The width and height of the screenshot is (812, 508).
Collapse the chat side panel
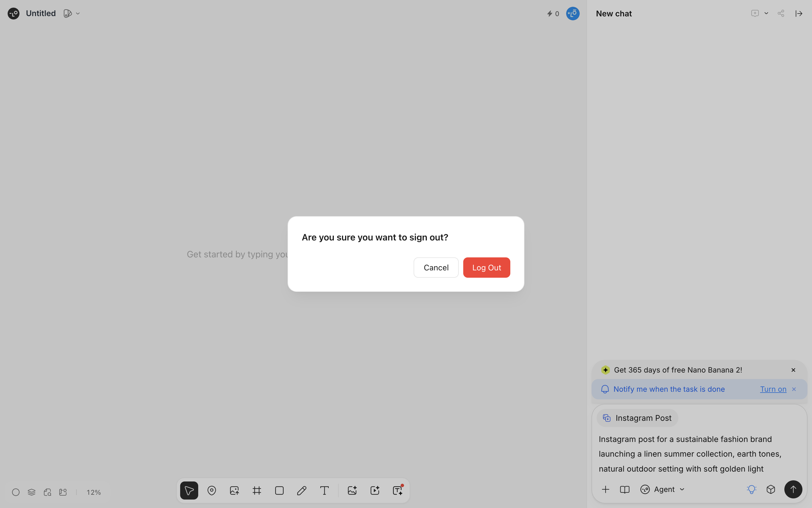tap(799, 14)
